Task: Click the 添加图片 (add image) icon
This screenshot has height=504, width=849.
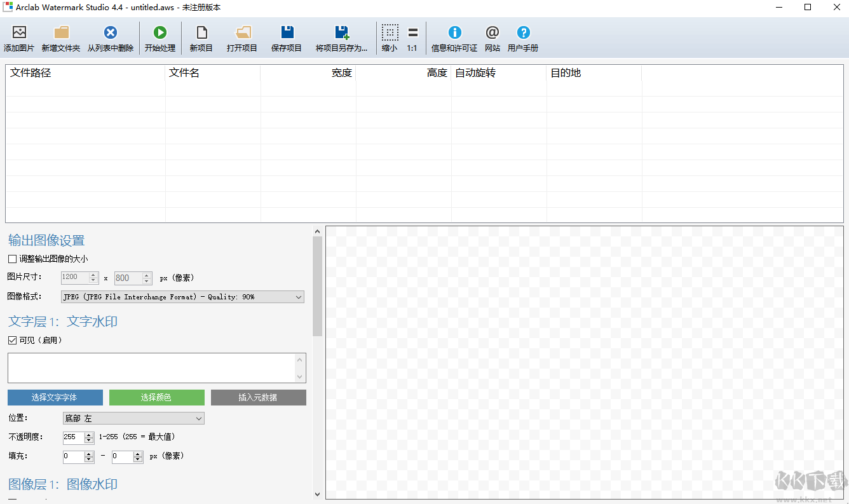Action: pyautogui.click(x=19, y=33)
